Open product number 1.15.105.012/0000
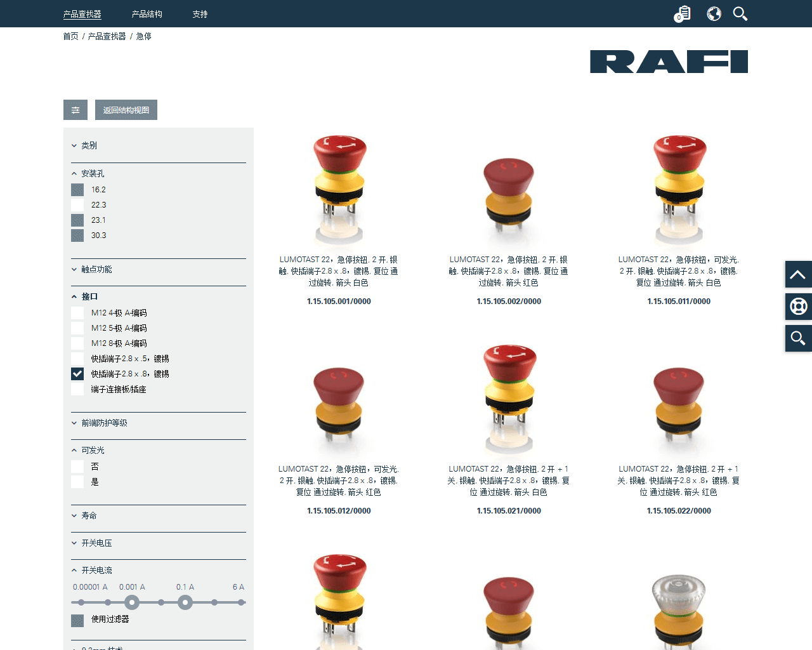812x650 pixels. coord(339,511)
